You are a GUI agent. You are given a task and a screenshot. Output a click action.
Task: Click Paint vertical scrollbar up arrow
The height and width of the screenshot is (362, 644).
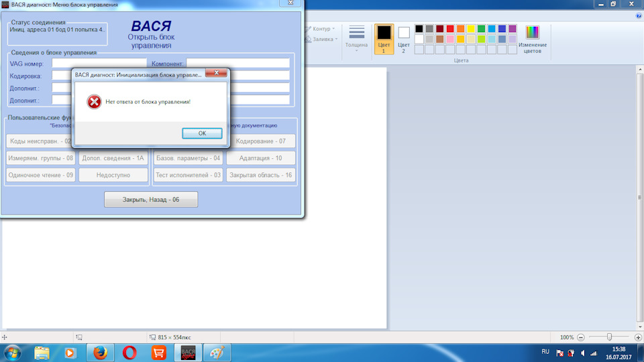click(640, 70)
